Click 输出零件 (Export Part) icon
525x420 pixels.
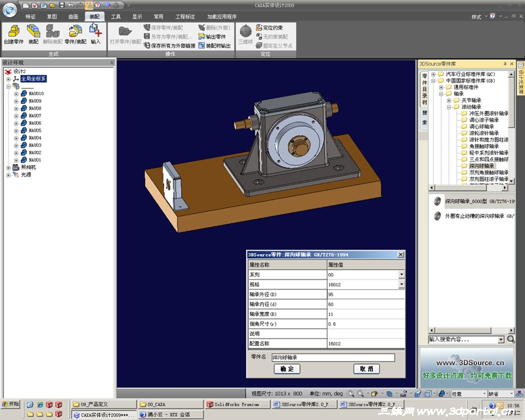point(212,37)
